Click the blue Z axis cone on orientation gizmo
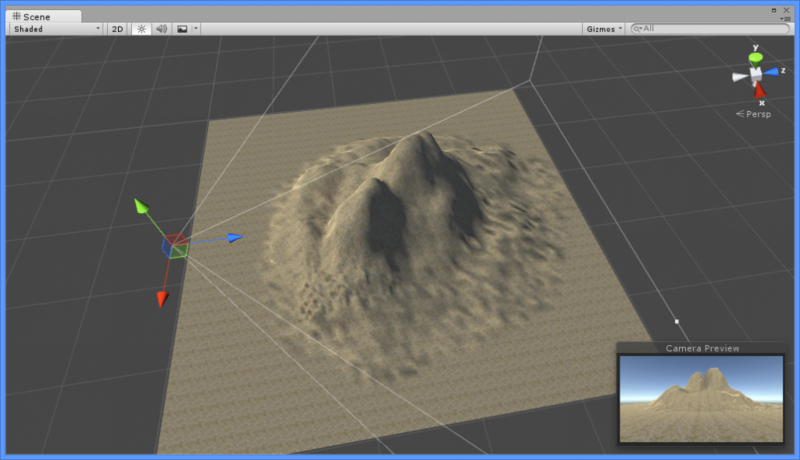The width and height of the screenshot is (800, 460). (771, 72)
